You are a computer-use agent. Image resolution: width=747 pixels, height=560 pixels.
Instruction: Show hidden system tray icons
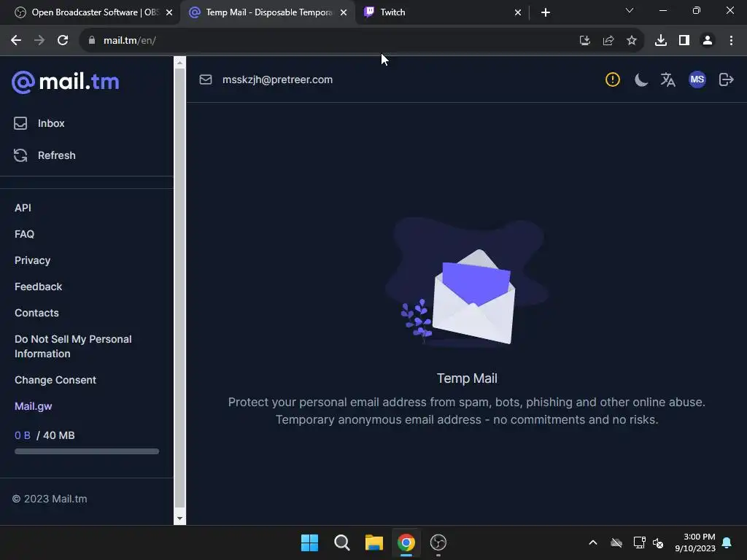593,542
